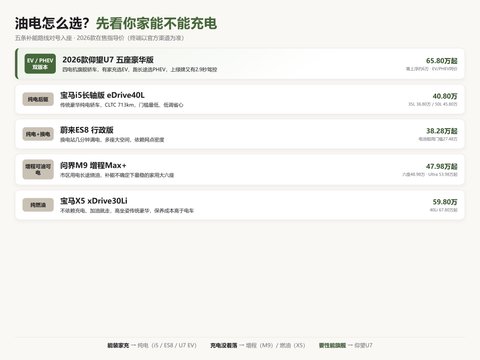Click the description line under 蔚来ES8
480x360 pixels.
tap(112, 140)
